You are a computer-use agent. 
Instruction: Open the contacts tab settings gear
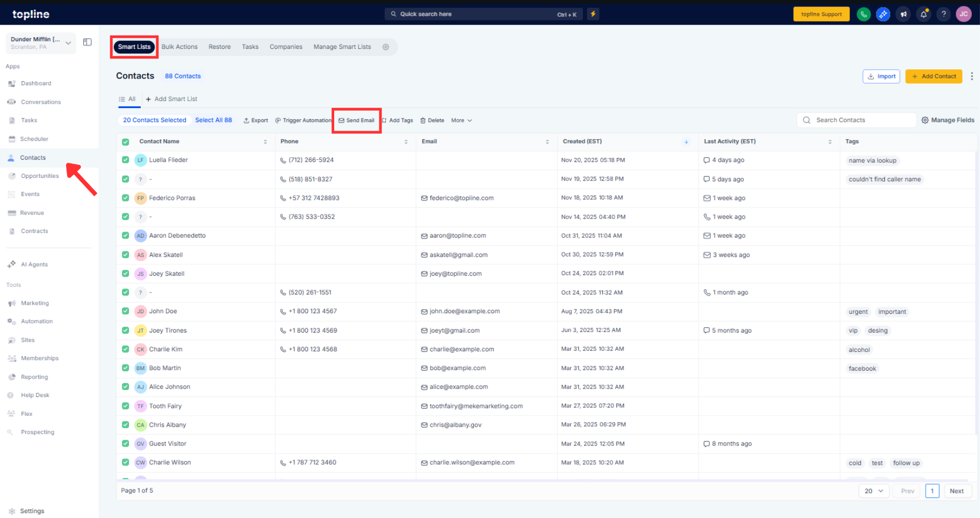point(386,47)
